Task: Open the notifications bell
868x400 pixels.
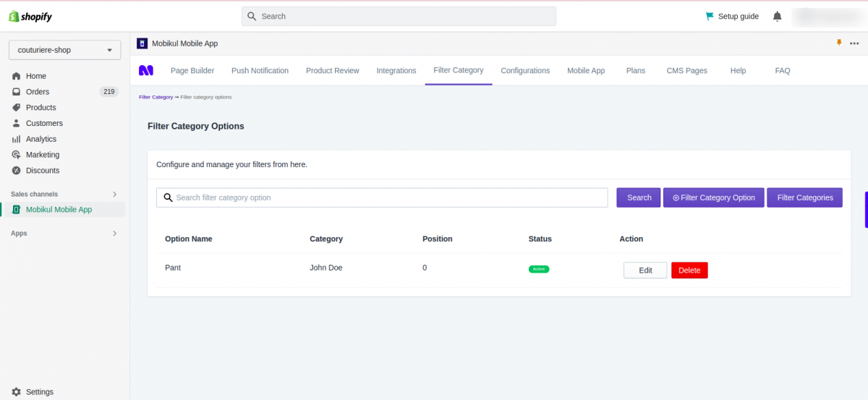Action: pos(778,16)
